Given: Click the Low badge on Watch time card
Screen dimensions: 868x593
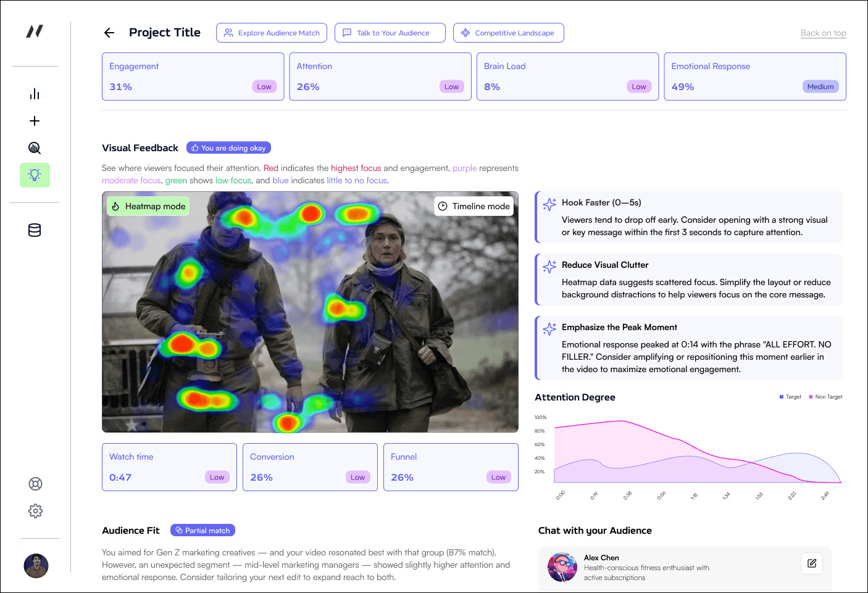Looking at the screenshot, I should pos(217,477).
